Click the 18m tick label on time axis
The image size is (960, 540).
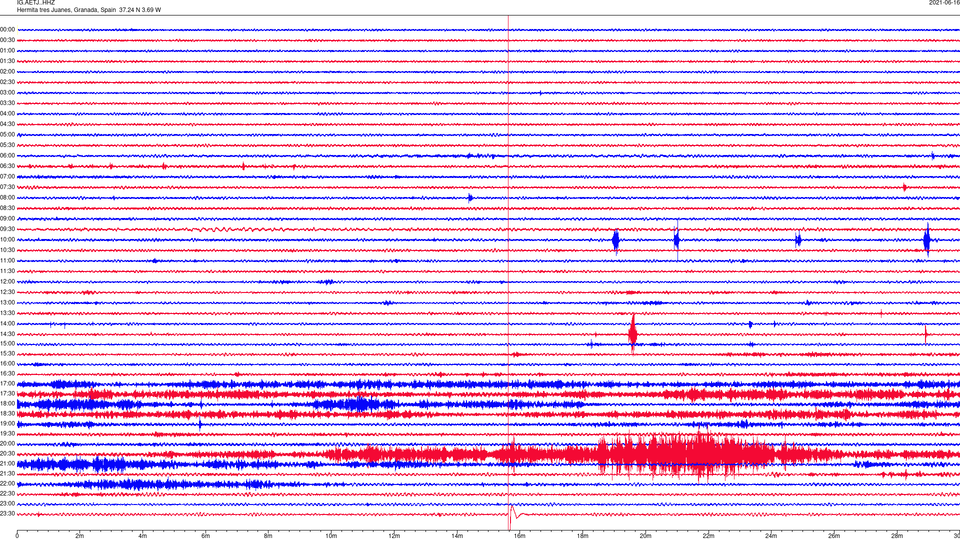point(582,536)
